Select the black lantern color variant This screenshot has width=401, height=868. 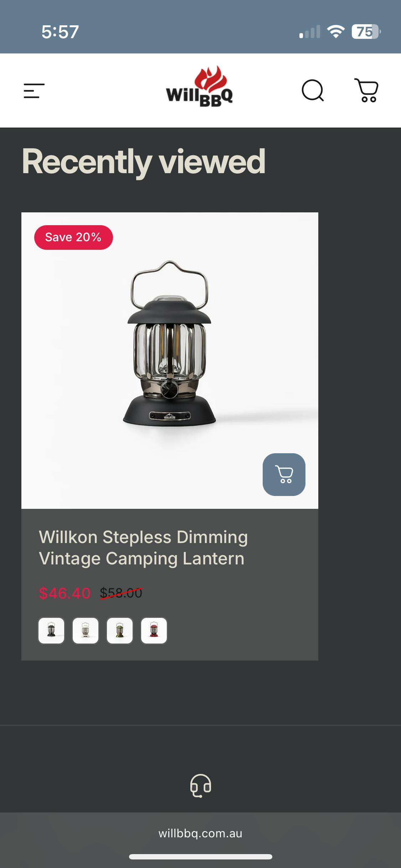[51, 630]
